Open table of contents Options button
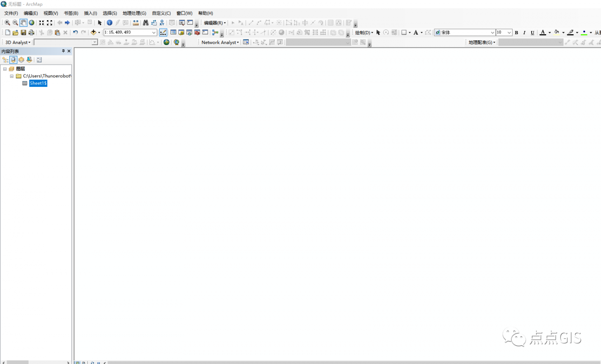The width and height of the screenshot is (601, 364). [x=39, y=60]
